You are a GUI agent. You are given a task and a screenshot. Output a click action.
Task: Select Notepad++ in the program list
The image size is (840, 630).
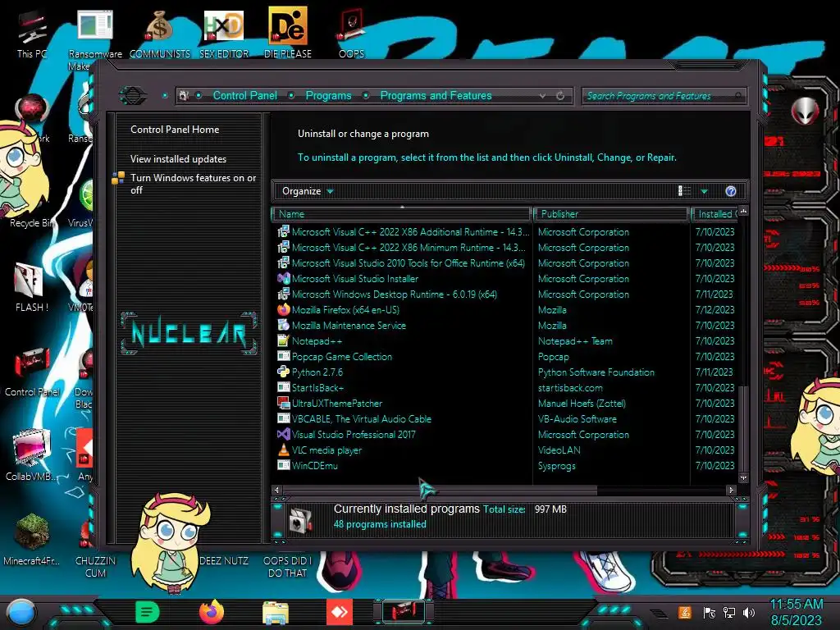coord(402,340)
